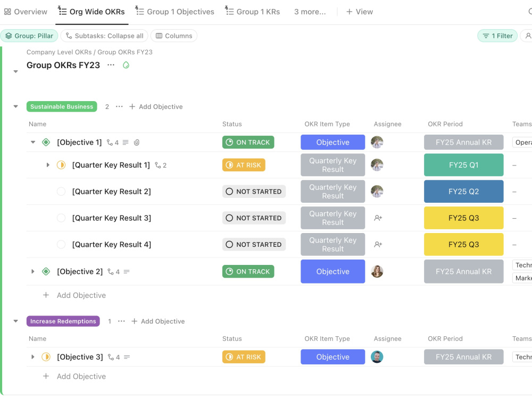Open Objective 2 description icon
Screen dimensions: 532x399
[127, 272]
